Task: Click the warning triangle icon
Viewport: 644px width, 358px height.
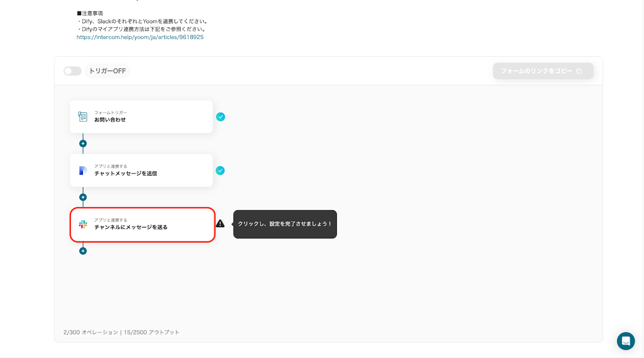Action: pos(220,224)
